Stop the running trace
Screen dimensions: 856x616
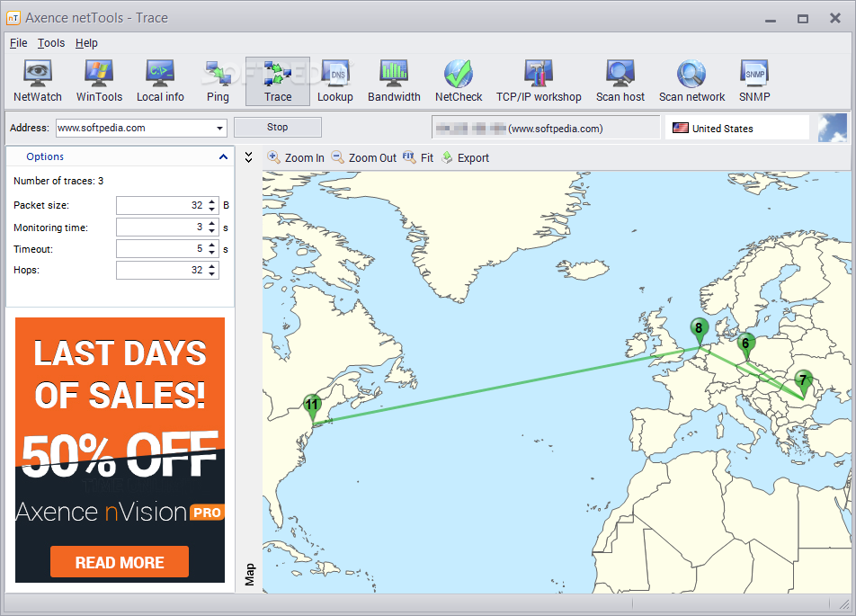tap(277, 127)
